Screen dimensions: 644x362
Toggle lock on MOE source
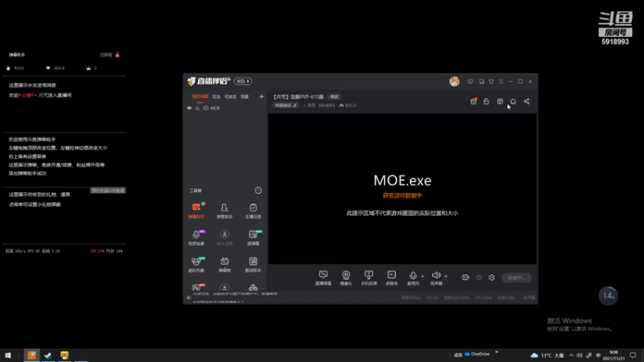pyautogui.click(x=197, y=108)
